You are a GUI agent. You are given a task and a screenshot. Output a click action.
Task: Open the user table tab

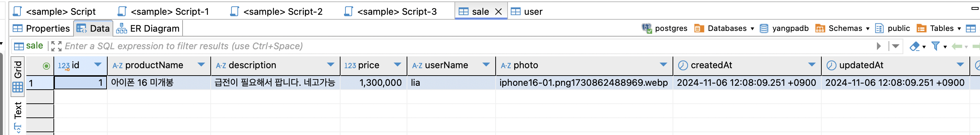coord(527,11)
